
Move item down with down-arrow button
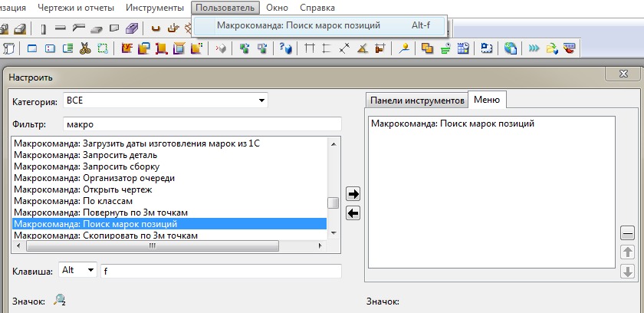[627, 272]
